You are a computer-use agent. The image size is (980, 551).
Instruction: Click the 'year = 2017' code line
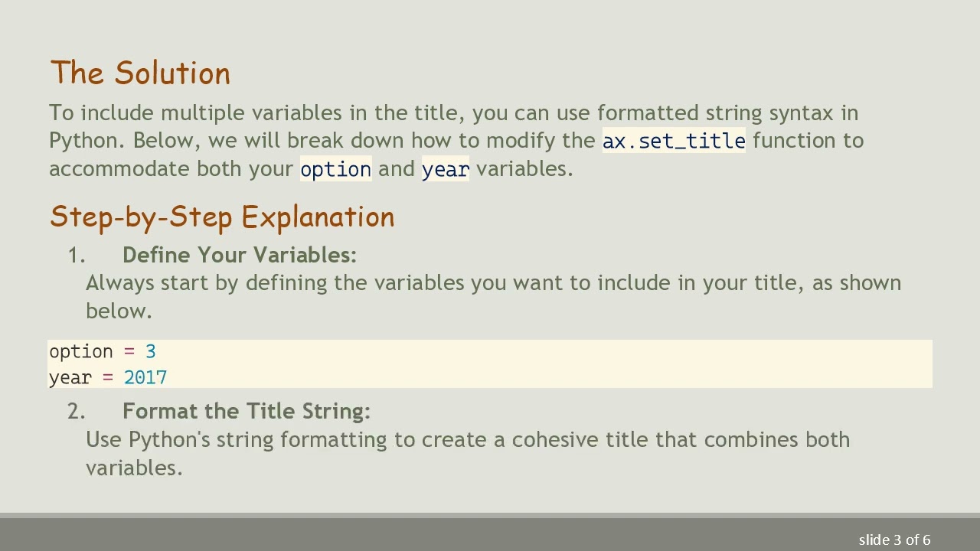point(107,377)
